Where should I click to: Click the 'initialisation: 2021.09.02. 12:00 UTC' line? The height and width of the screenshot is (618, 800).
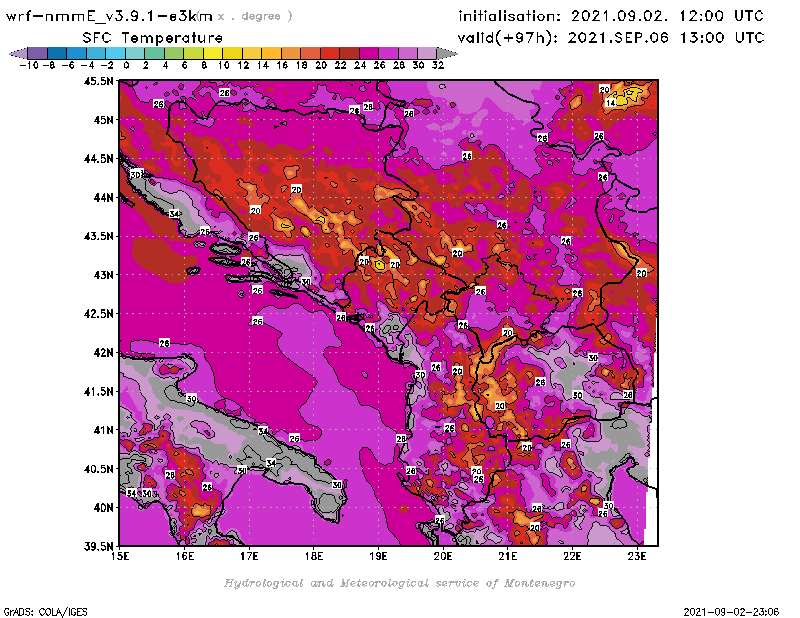pyautogui.click(x=611, y=16)
